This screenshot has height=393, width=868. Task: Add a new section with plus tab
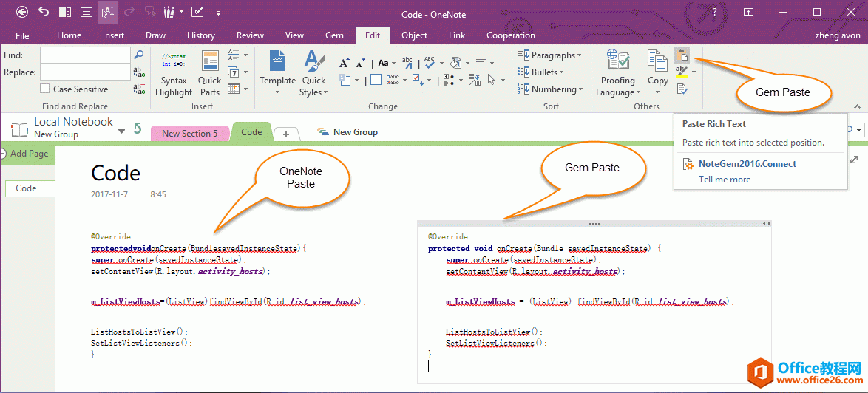point(286,134)
